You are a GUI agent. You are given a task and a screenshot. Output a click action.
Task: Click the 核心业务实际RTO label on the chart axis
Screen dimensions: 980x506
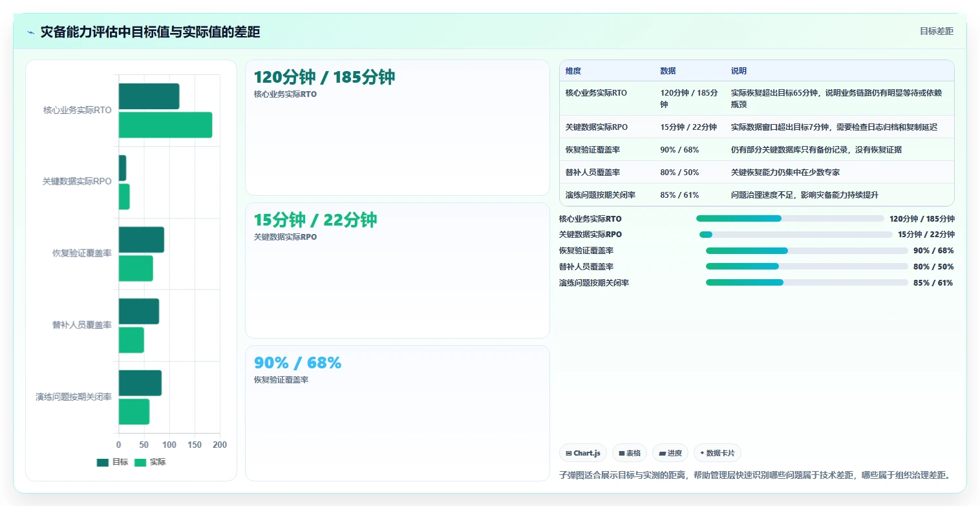click(78, 111)
